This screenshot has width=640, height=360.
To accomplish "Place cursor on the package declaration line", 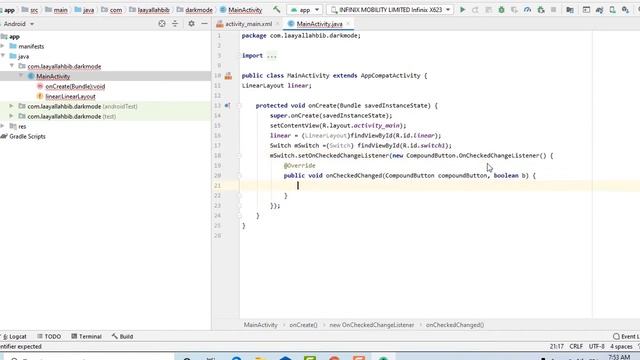I will pyautogui.click(x=301, y=36).
